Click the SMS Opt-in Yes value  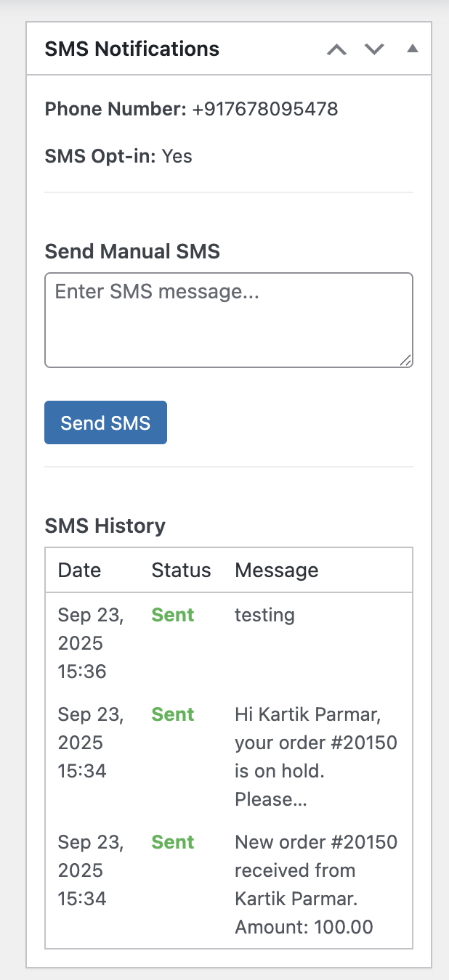(177, 156)
